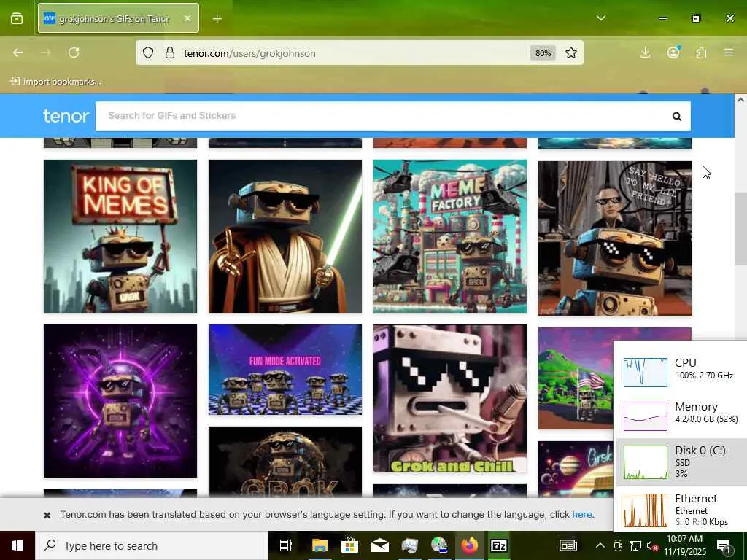The height and width of the screenshot is (560, 747).
Task: Go back with the browser back arrow
Action: click(18, 52)
